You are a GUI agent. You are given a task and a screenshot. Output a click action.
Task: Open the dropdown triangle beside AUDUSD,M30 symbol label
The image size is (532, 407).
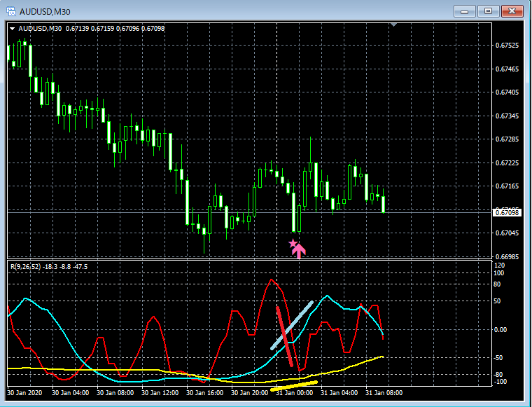[x=12, y=29]
